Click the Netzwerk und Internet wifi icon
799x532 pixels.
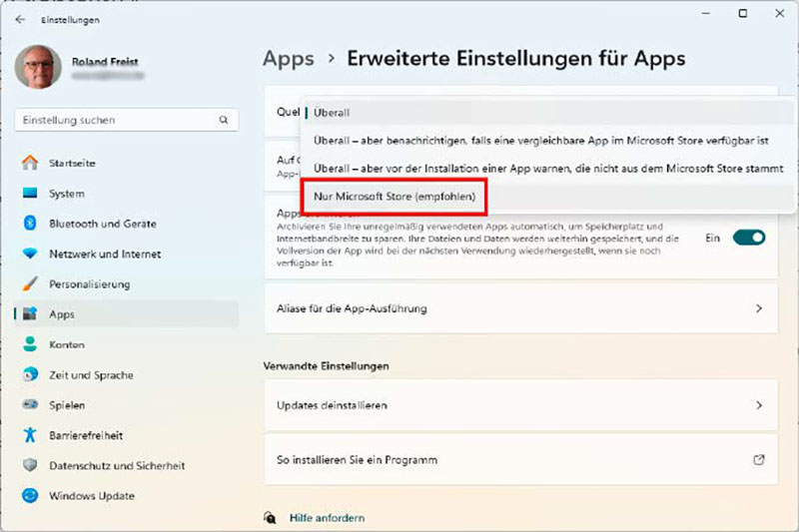click(30, 254)
